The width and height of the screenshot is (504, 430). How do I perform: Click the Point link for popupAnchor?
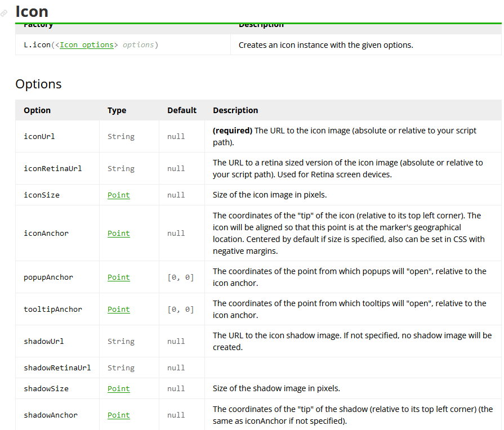[118, 277]
